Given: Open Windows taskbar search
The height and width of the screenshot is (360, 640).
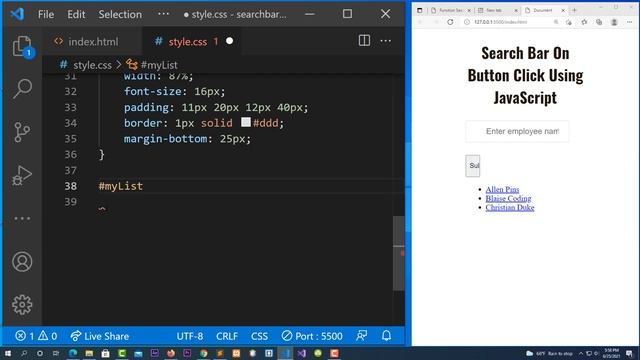Looking at the screenshot, I should pos(24,353).
